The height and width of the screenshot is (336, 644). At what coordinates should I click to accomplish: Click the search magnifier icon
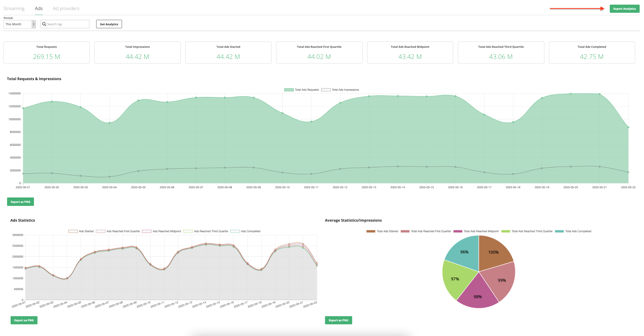(x=44, y=24)
